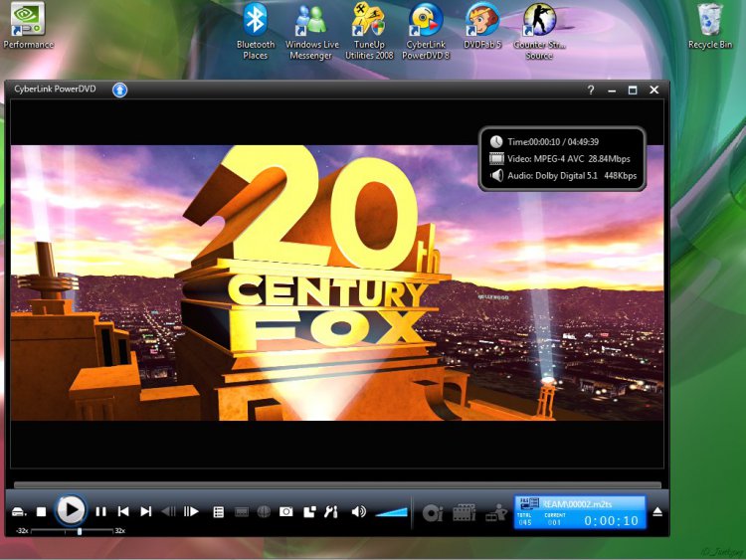Open the Counter-Strike Source shortcut
Image resolution: width=746 pixels, height=560 pixels.
[x=539, y=32]
